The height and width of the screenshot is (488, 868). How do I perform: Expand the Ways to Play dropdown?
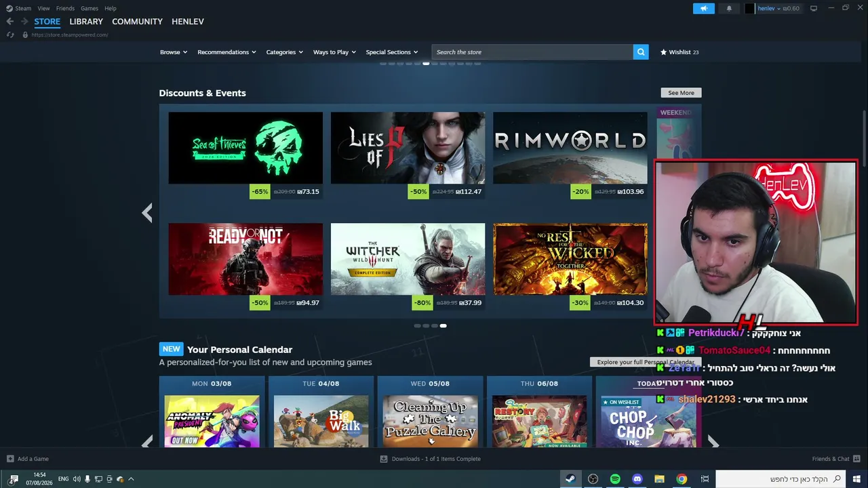[x=334, y=52]
